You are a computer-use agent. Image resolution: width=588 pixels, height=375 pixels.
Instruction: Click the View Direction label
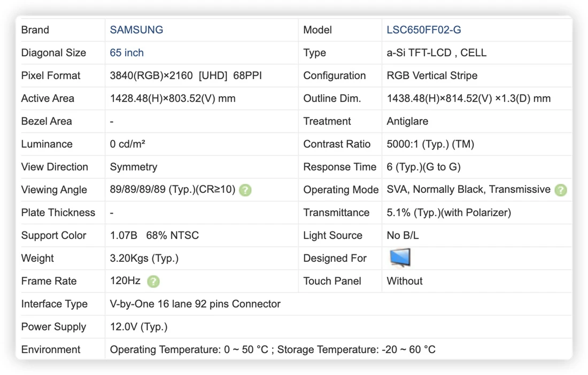coord(55,167)
